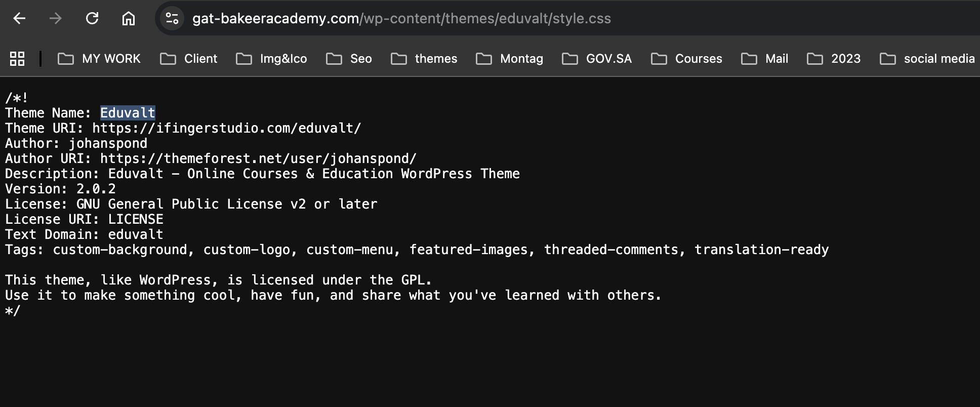Screen dimensions: 980x407
Task: Open the 2023 bookmarks folder
Action: pyautogui.click(x=834, y=59)
